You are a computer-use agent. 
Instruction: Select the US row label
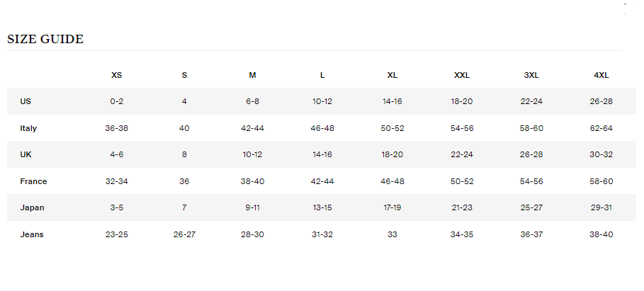tap(26, 101)
